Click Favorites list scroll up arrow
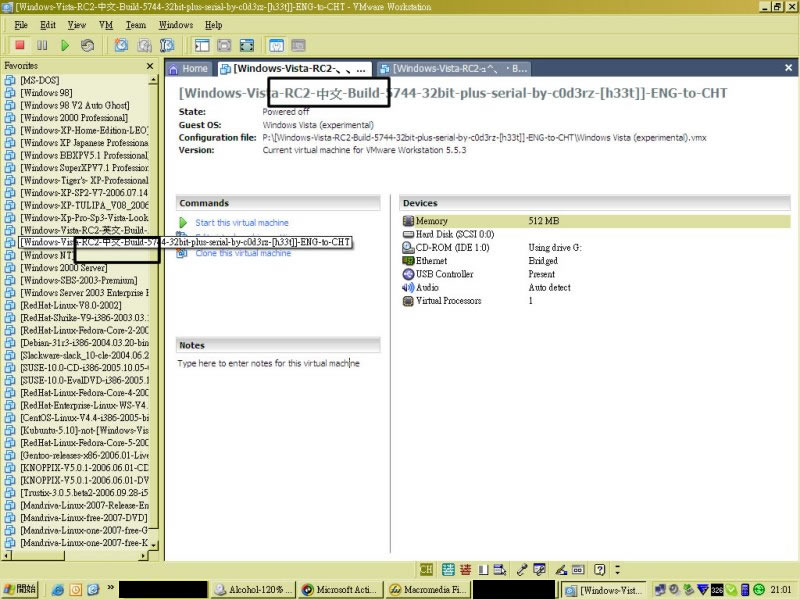 point(154,80)
